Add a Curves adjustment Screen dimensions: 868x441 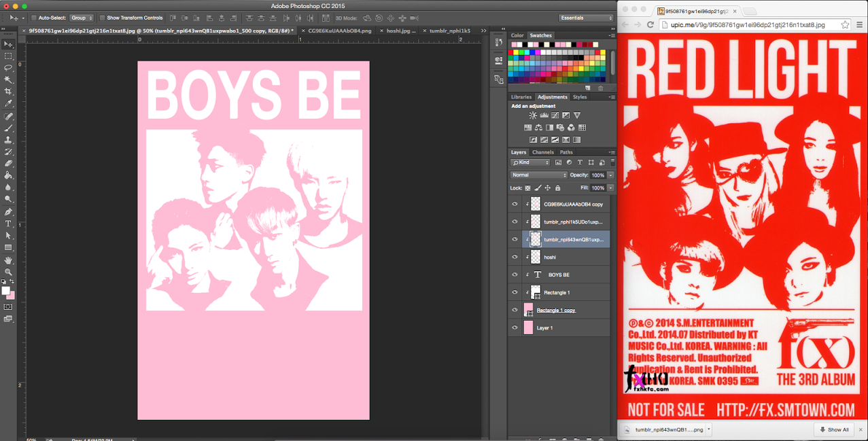[x=555, y=116]
